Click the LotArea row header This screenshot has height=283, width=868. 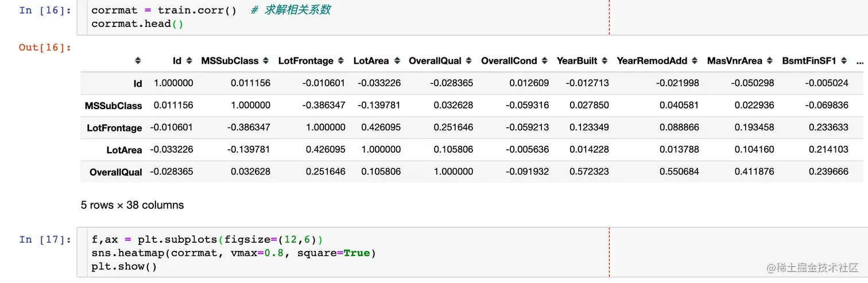[124, 150]
